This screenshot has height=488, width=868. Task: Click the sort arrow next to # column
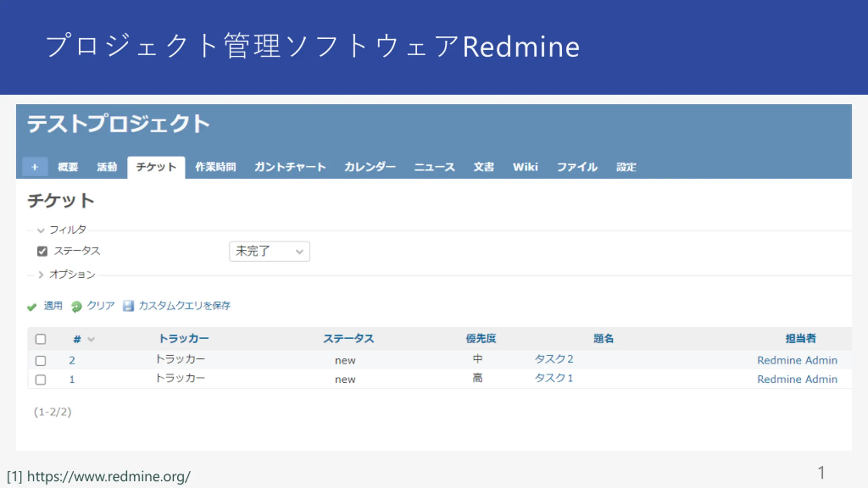coord(91,339)
